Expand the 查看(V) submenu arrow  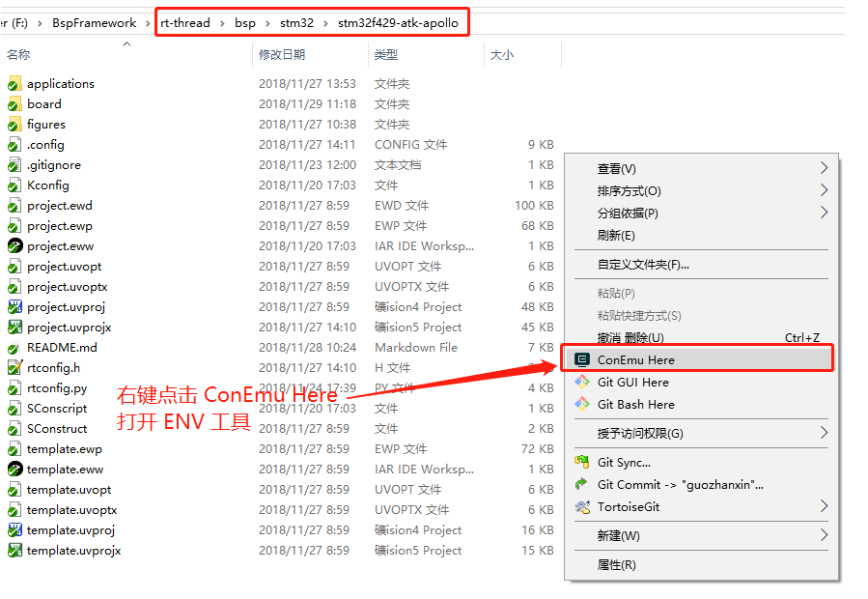(824, 168)
